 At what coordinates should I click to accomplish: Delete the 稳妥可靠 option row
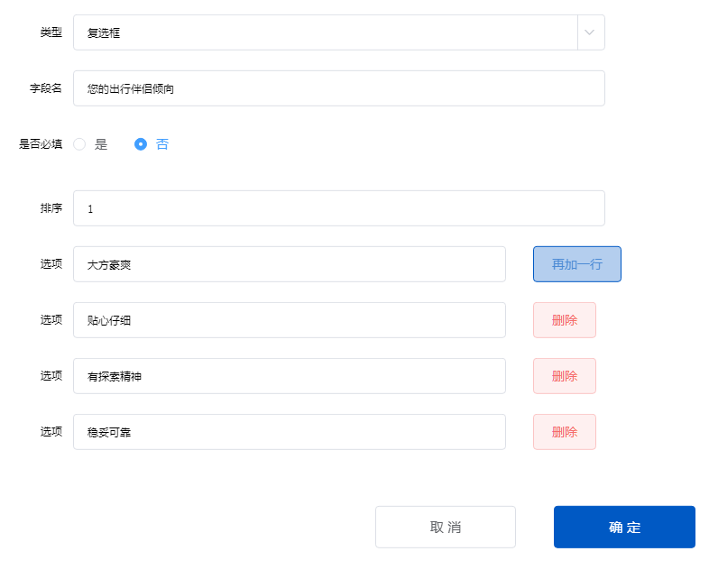click(564, 432)
